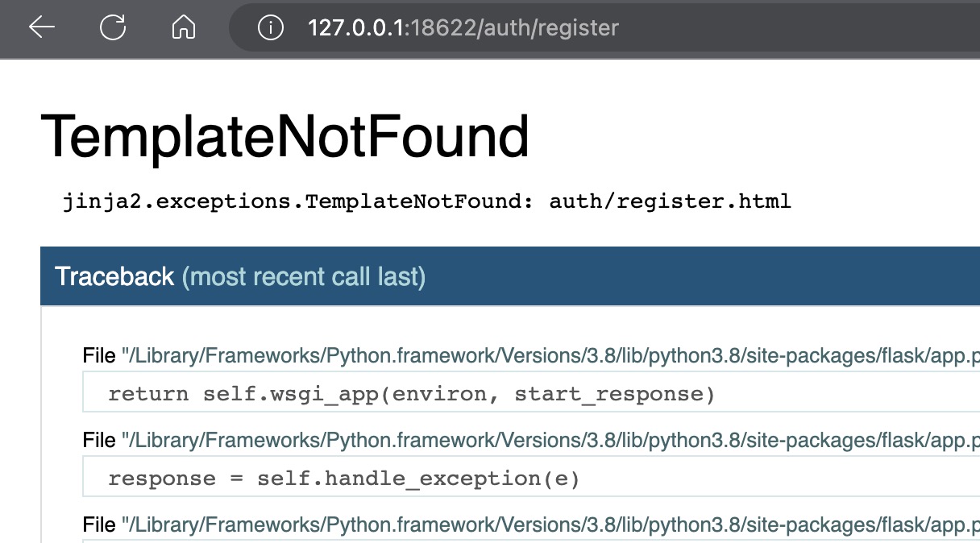This screenshot has width=980, height=543.
Task: Open the File path above the handle_exception line
Action: [550, 441]
